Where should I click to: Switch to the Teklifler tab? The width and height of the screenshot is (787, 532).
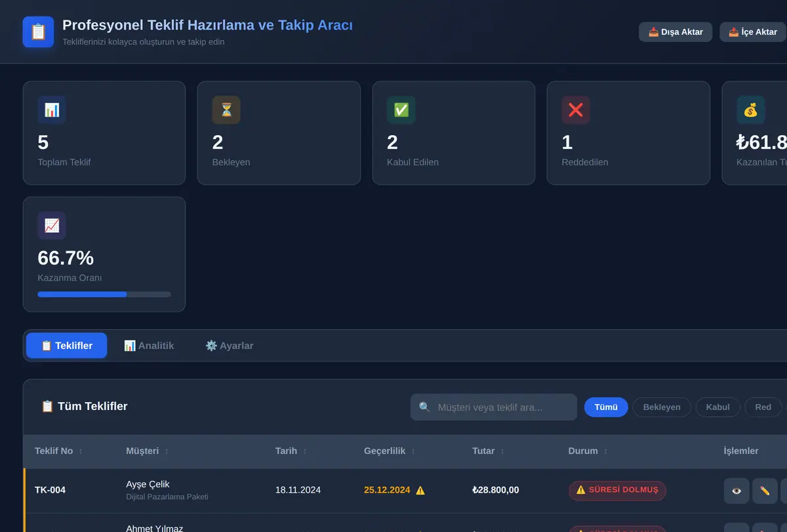click(x=66, y=346)
